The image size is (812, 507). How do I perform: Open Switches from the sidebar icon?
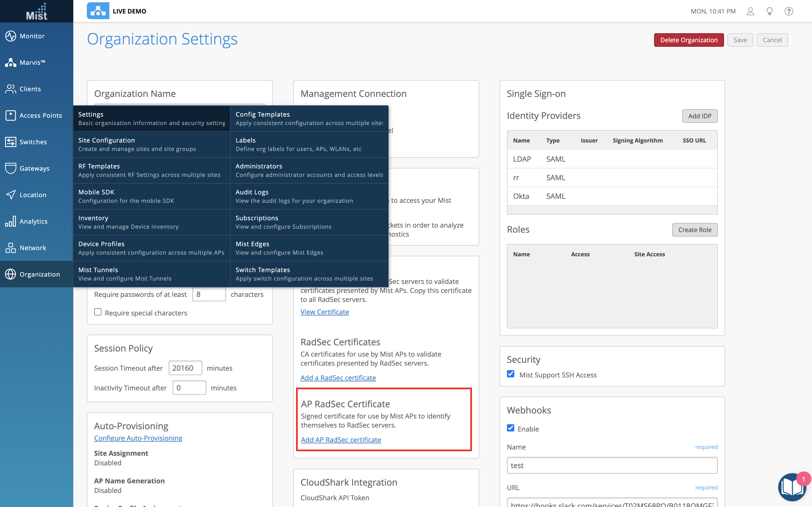coord(10,142)
